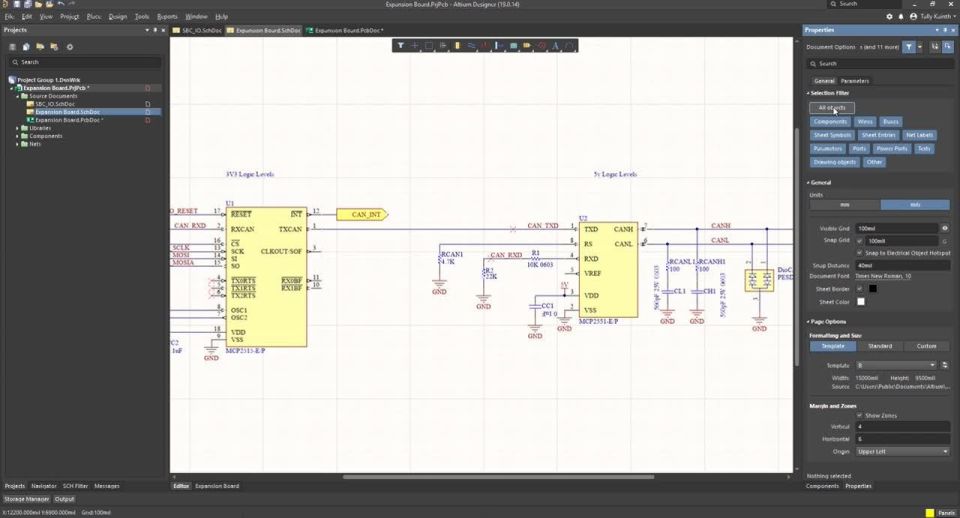Toggle visible grid eye icon
Viewport: 960px width, 518px height.
click(x=945, y=228)
